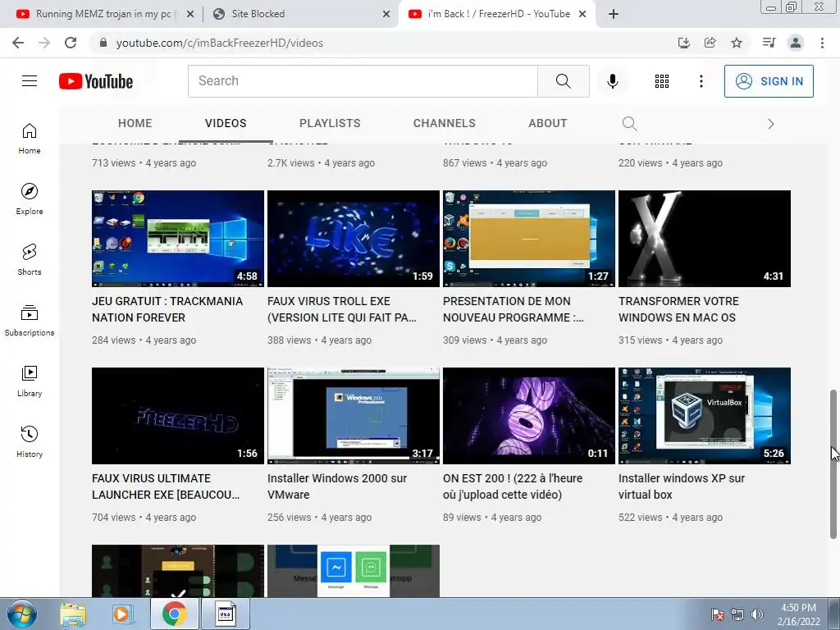
Task: Play the thumbnail with 1:27 duration
Action: [529, 239]
